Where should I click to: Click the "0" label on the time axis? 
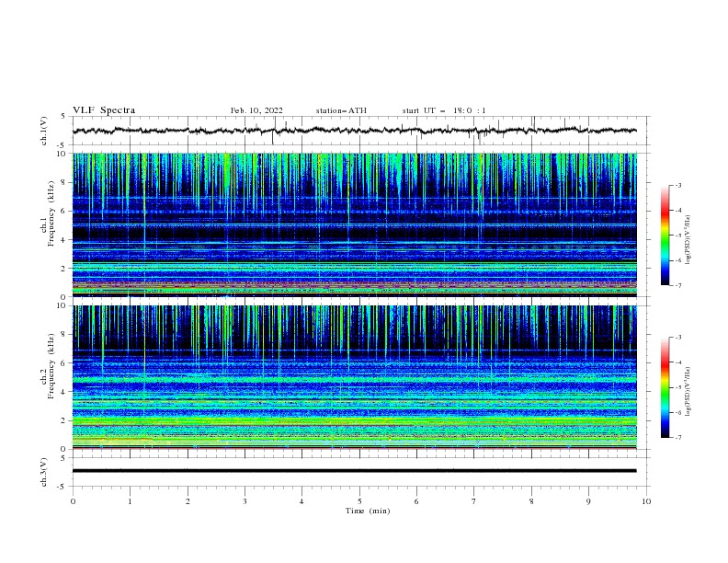[x=73, y=501]
